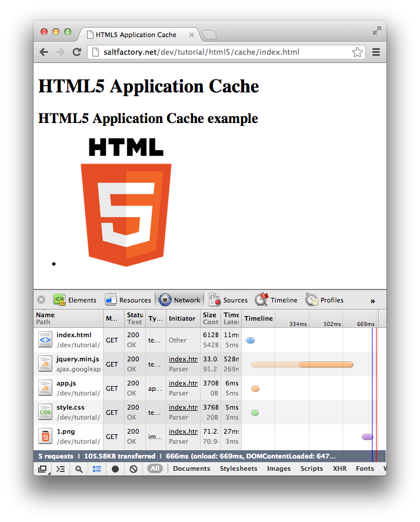Toggle the network record button
Screen dimensions: 420x522
(x=115, y=468)
